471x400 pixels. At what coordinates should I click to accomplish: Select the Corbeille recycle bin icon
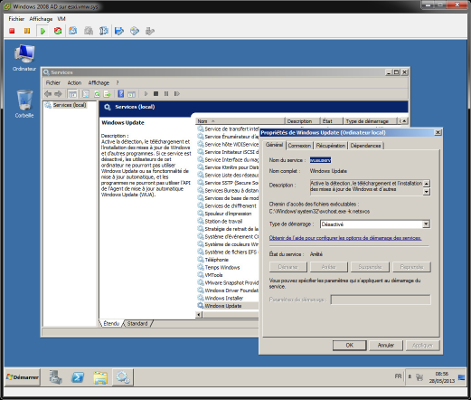24,104
